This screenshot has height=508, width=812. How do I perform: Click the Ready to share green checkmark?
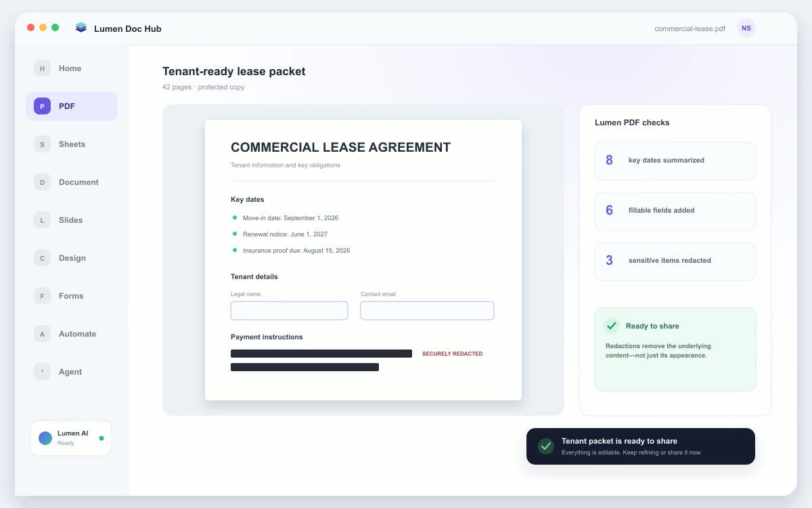[612, 326]
